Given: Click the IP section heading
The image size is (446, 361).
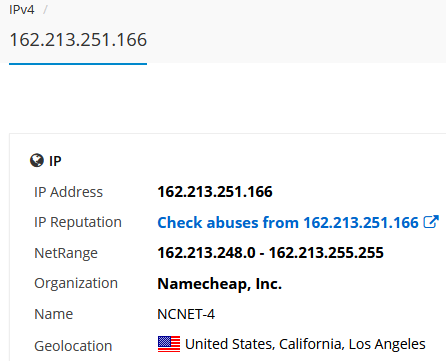Looking at the screenshot, I should (55, 161).
